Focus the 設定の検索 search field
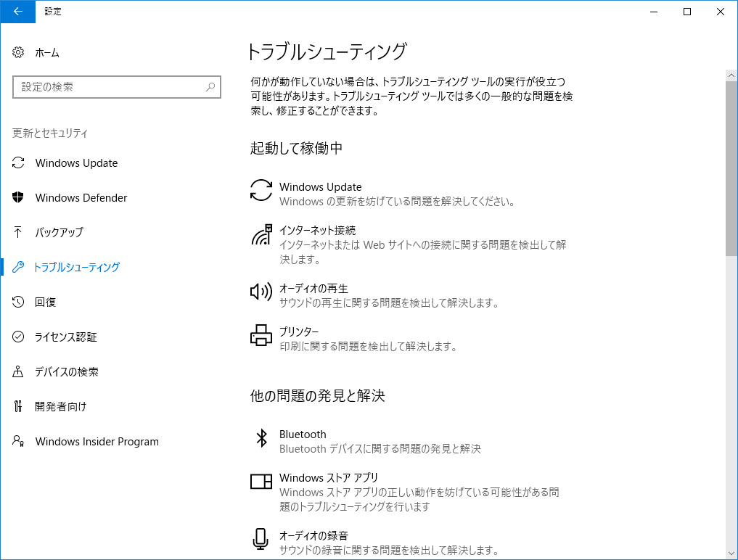738x560 pixels. (x=109, y=87)
